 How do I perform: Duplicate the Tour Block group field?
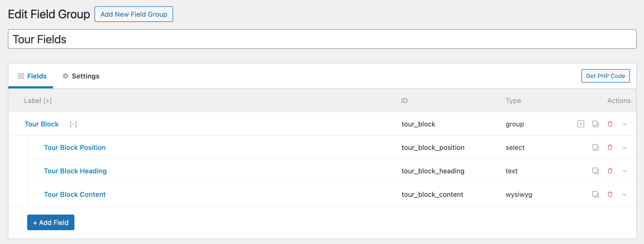595,124
